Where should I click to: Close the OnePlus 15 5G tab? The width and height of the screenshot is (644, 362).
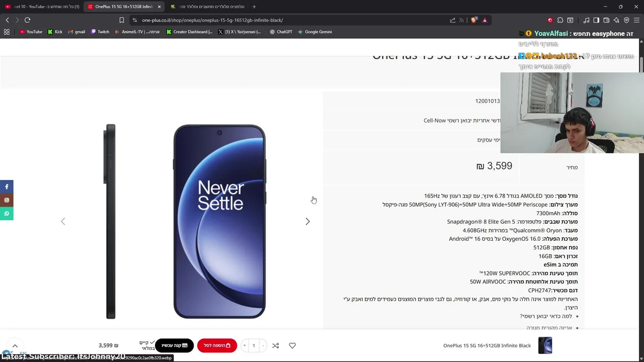159,7
